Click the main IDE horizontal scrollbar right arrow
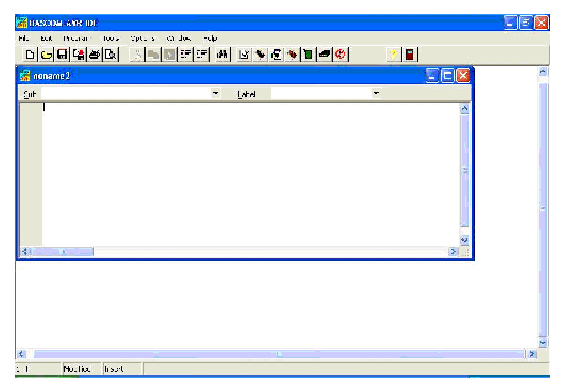This screenshot has height=392, width=563. (x=532, y=354)
